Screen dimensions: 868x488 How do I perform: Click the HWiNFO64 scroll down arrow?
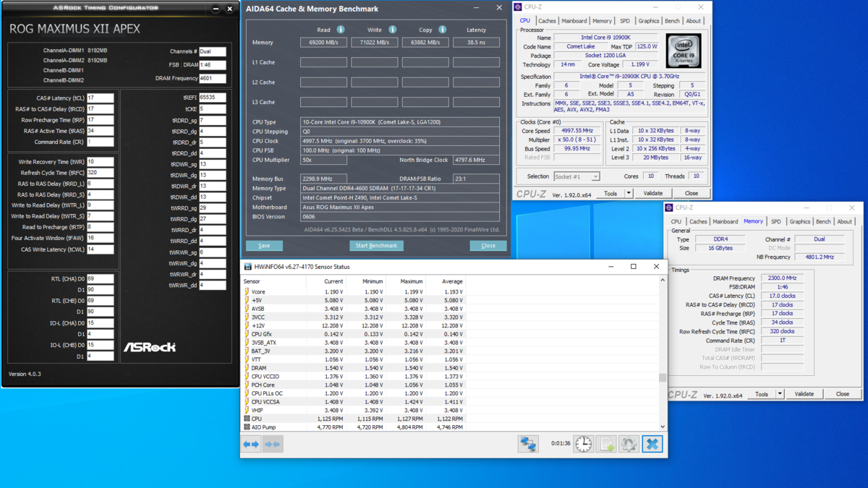coord(663,427)
